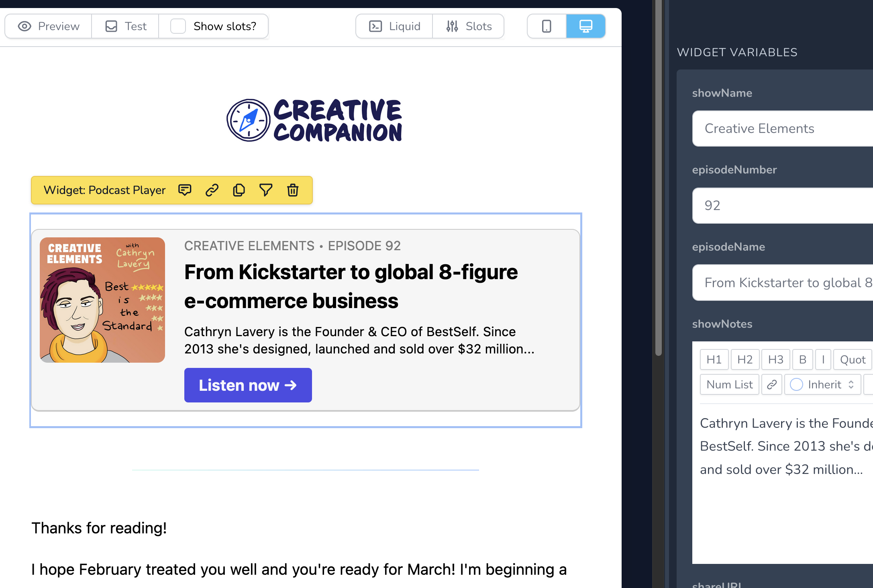
Task: Click the comment icon on widget toolbar
Action: click(185, 190)
